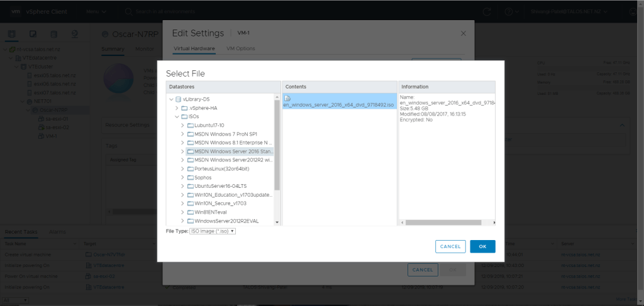This screenshot has width=644, height=306.
Task: Click the vLibrary-DS datastore icon
Action: 178,99
